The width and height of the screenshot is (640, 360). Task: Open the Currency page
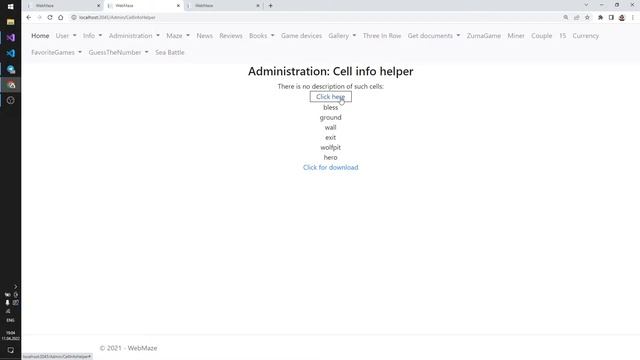585,36
